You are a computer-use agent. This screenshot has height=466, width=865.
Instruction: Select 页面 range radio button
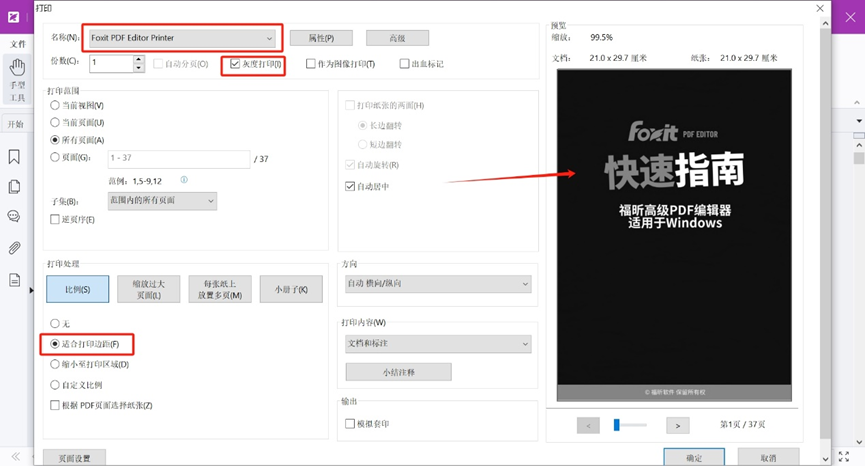tap(55, 157)
